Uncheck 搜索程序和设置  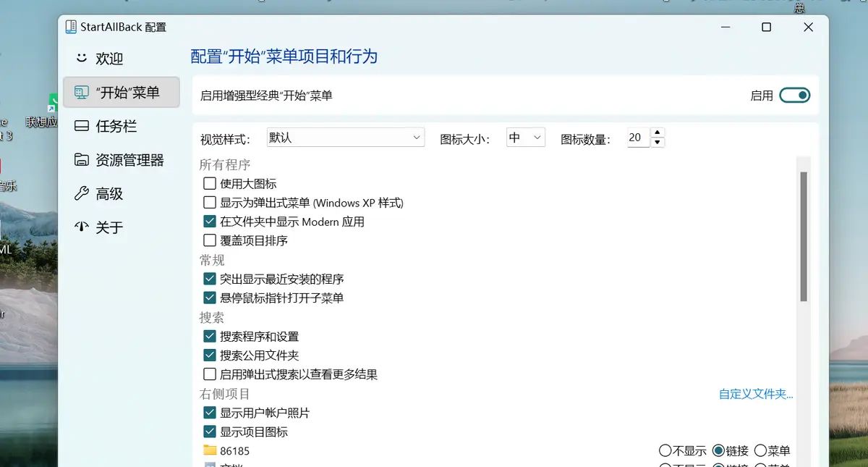click(x=210, y=336)
